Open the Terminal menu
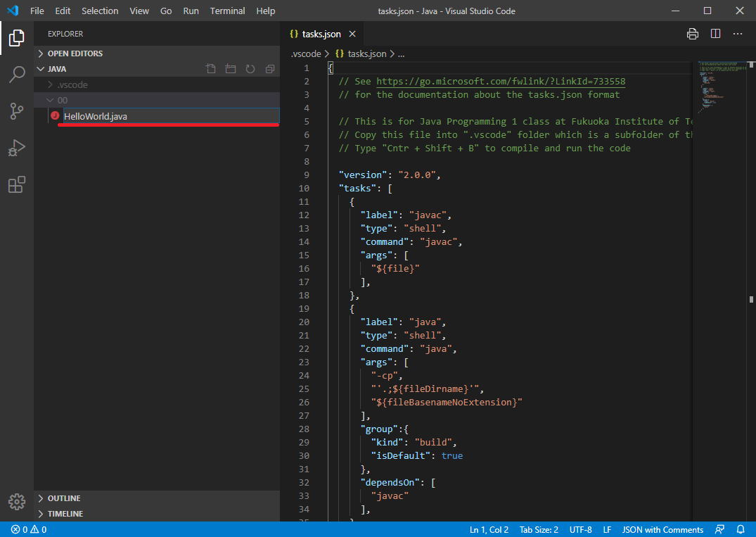The image size is (756, 537). pos(228,11)
